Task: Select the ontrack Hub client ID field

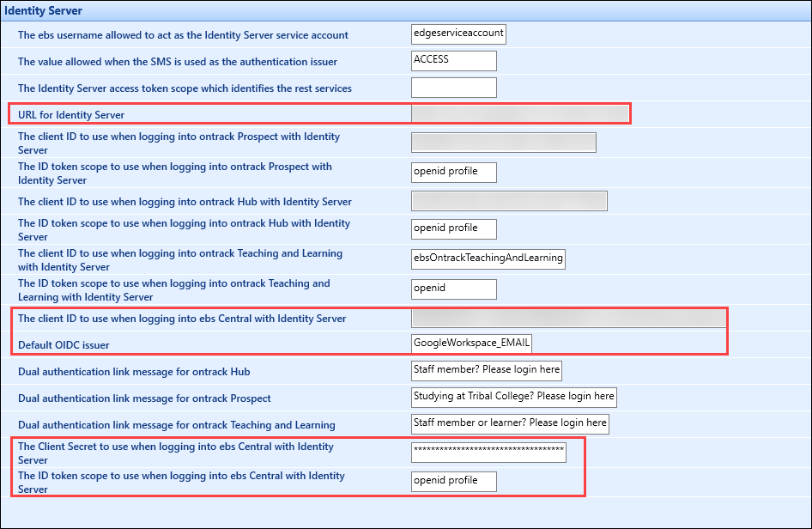Action: [509, 200]
